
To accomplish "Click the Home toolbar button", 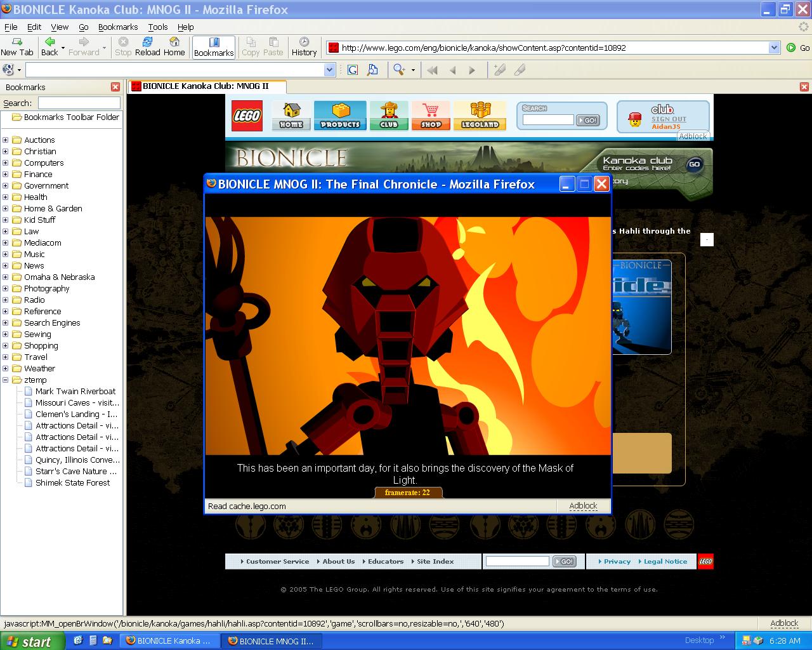I will point(174,47).
